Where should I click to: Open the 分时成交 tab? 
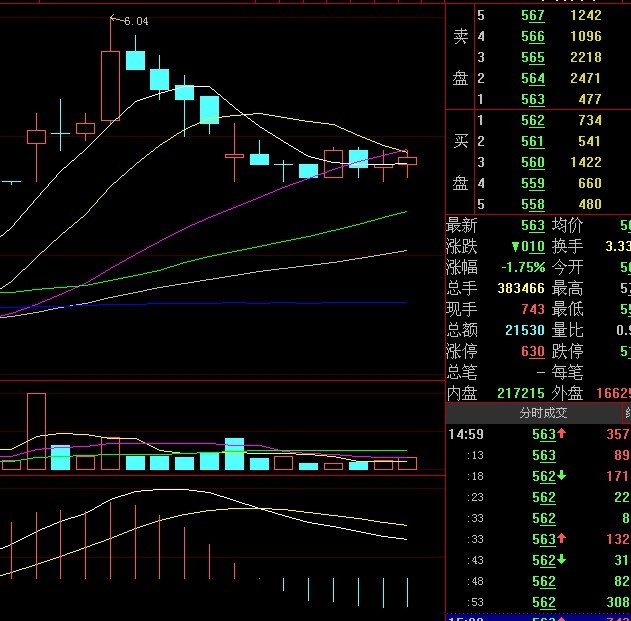[x=543, y=413]
